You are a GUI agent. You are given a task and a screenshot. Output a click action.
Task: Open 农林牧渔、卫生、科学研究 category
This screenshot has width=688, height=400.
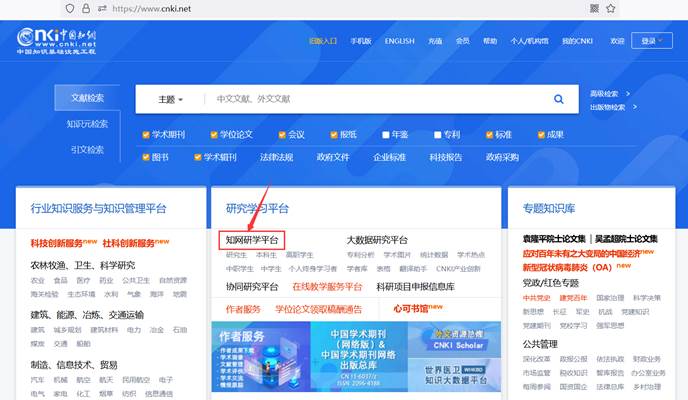(82, 265)
